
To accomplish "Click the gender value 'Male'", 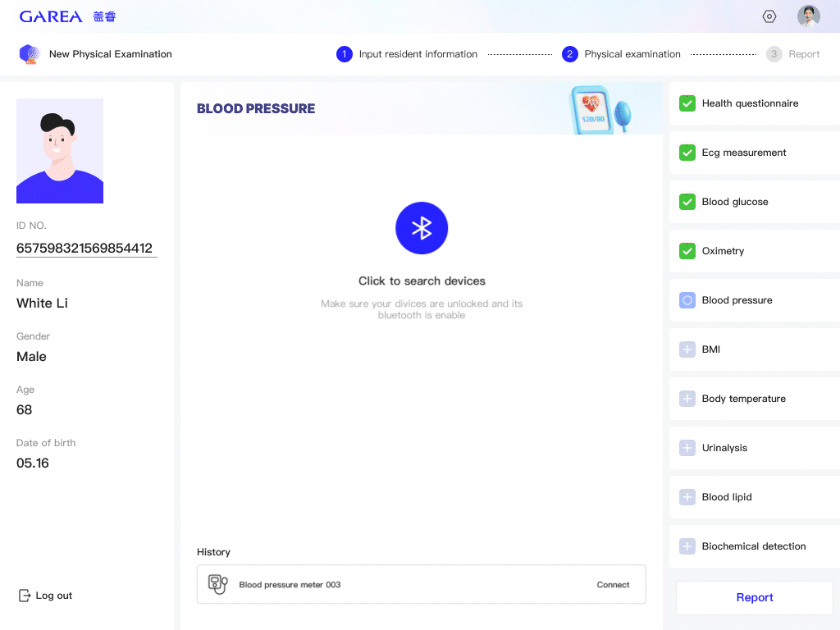I will point(32,356).
